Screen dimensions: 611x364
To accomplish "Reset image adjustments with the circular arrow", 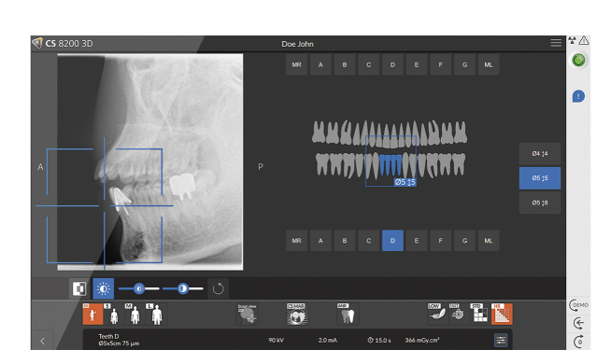I will tap(218, 288).
